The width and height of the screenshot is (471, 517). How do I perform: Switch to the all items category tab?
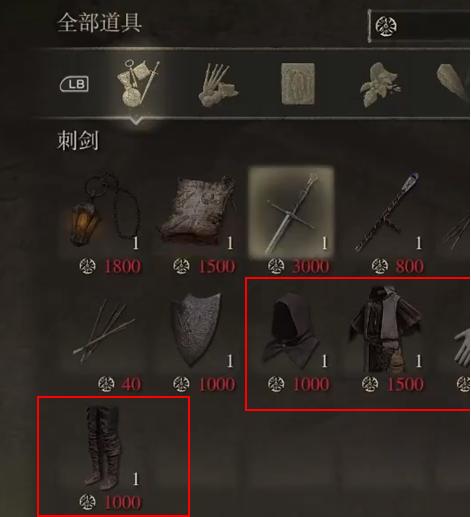138,83
